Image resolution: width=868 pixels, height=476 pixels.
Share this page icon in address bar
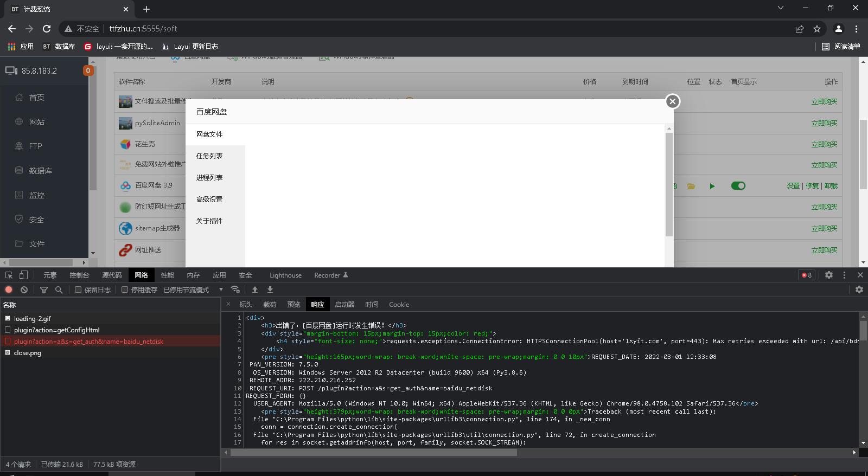(x=800, y=29)
